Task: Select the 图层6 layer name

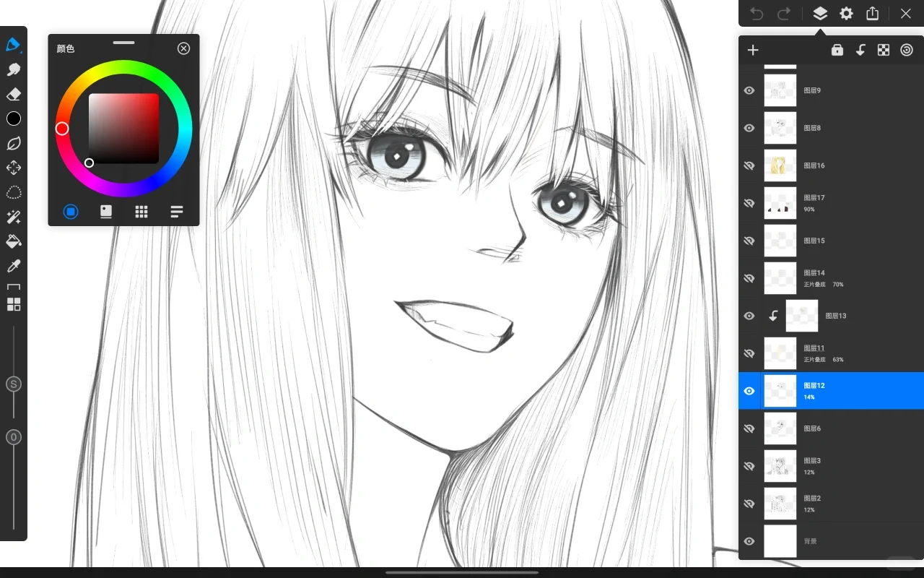Action: (x=812, y=428)
